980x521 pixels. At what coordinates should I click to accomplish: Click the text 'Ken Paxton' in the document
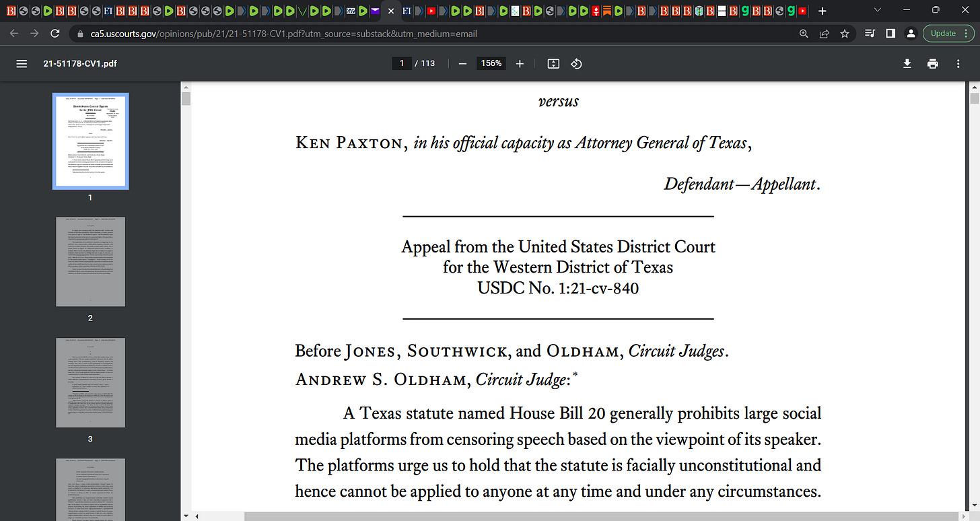point(351,143)
